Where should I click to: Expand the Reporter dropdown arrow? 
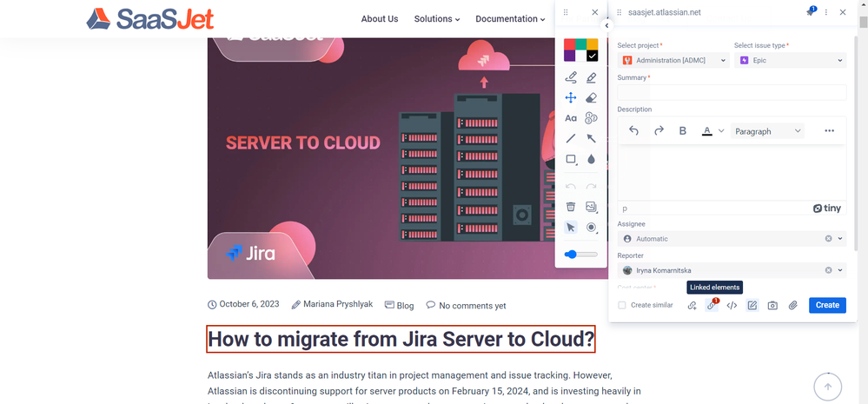(x=840, y=270)
